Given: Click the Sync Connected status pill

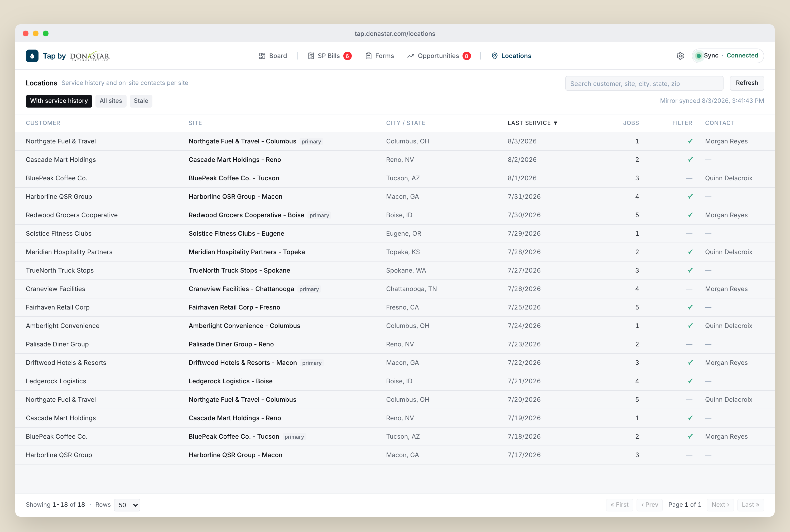Looking at the screenshot, I should tap(728, 56).
